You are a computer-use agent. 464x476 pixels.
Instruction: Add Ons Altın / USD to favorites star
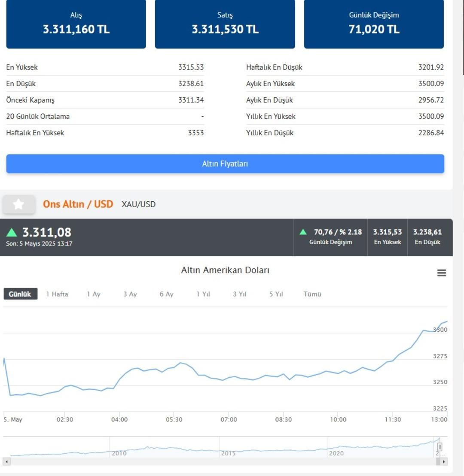coord(18,204)
